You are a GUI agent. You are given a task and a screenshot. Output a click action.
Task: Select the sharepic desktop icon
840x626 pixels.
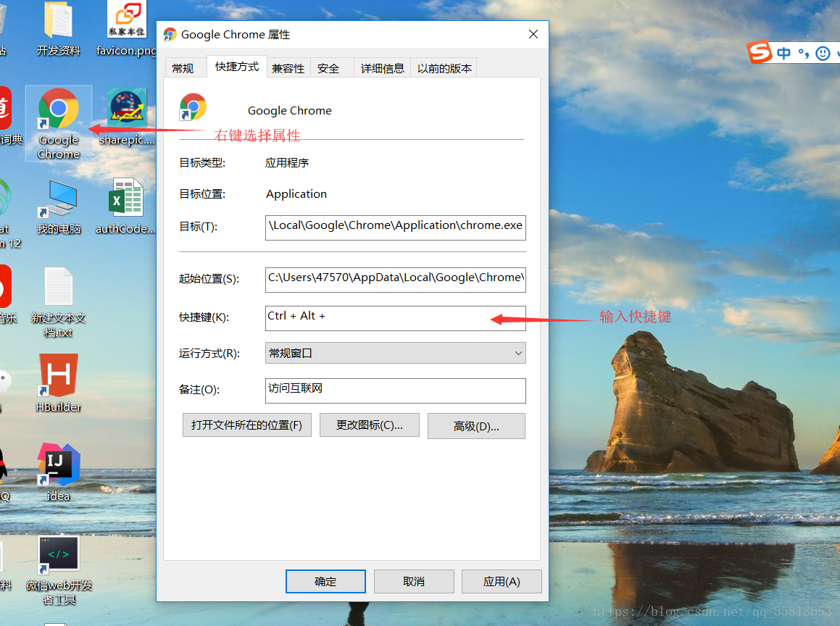(126, 117)
